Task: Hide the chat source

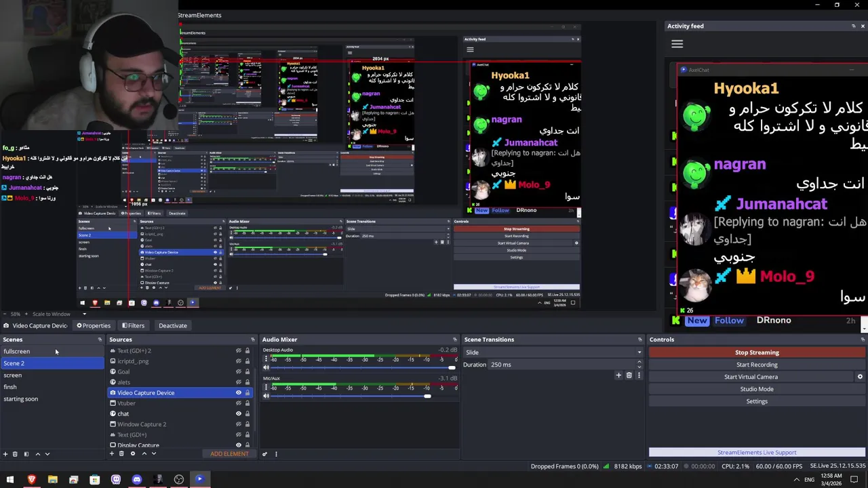Action: 238,414
